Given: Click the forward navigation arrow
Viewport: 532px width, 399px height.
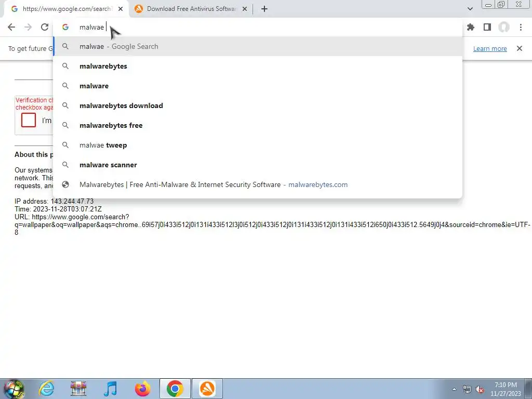Looking at the screenshot, I should pos(28,27).
